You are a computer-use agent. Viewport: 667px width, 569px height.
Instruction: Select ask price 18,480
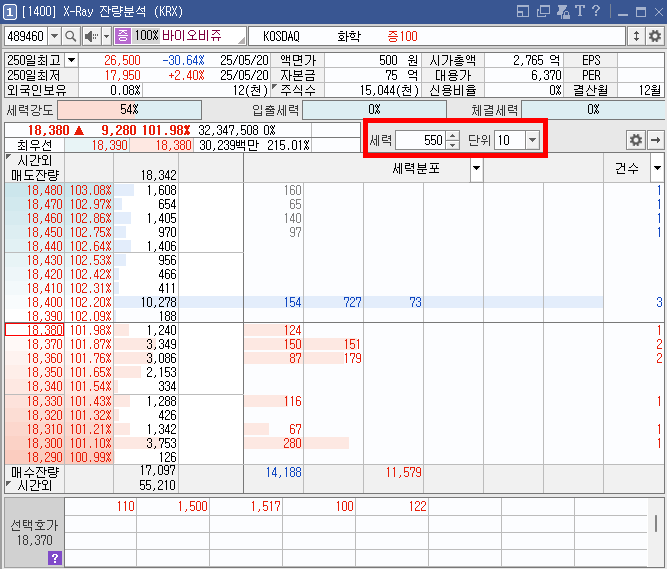point(34,190)
